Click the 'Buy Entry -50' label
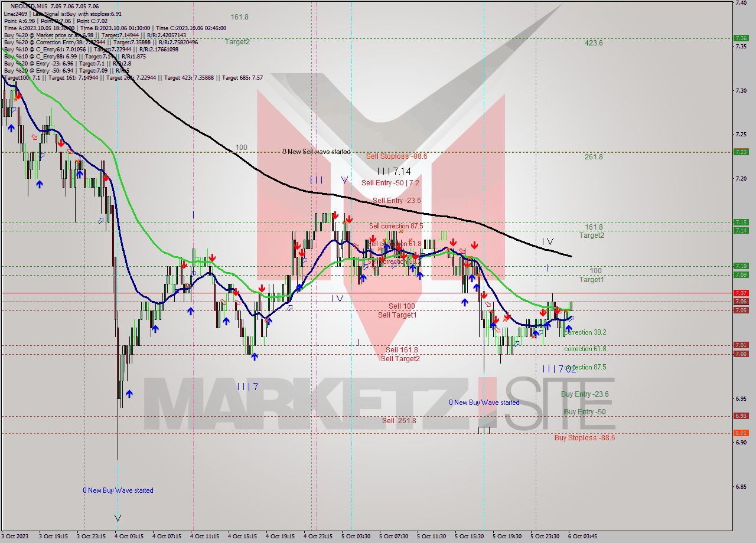The image size is (756, 543). pyautogui.click(x=585, y=411)
